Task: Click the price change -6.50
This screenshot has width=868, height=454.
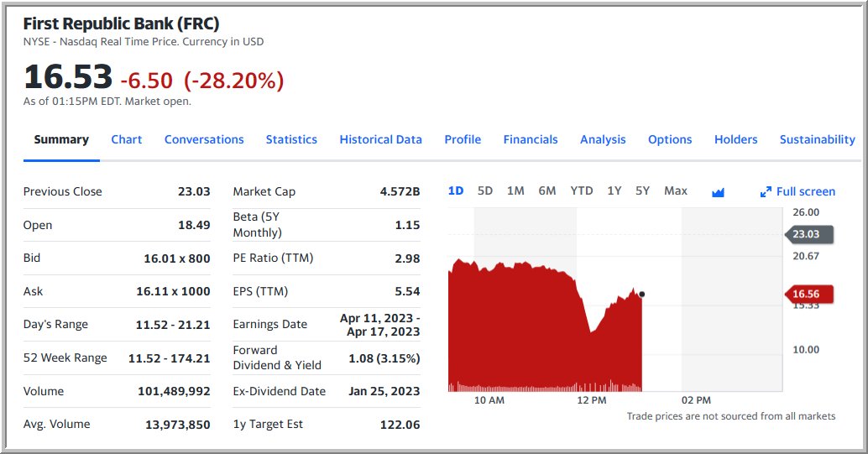Action: point(147,81)
